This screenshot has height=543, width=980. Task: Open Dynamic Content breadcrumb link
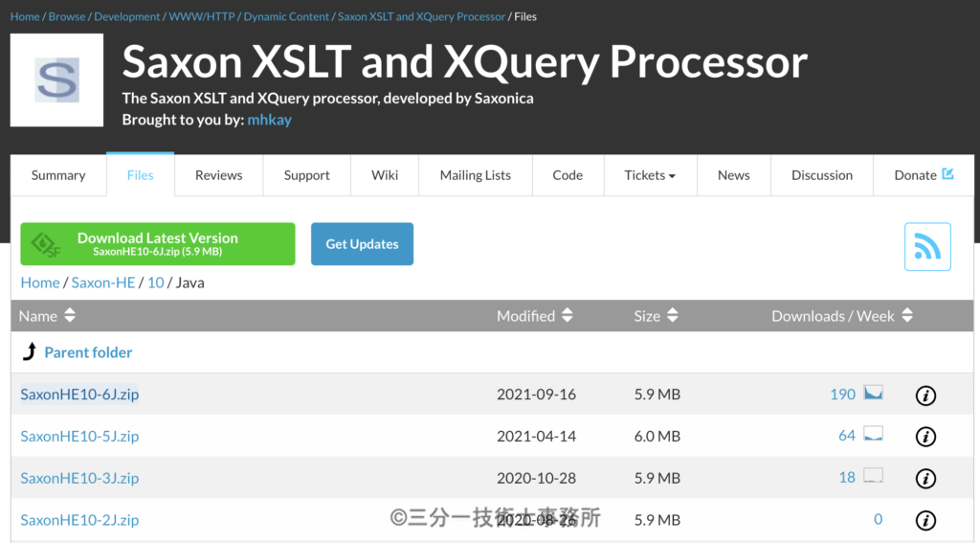286,16
